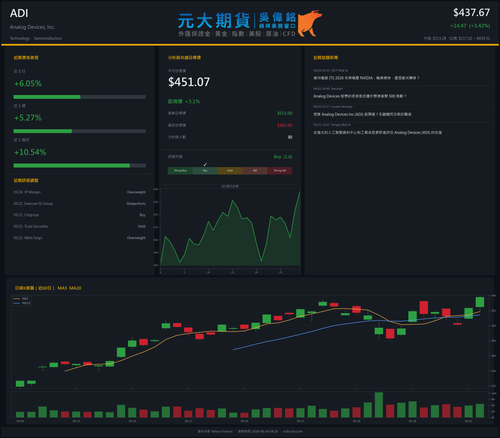Click the MA5 MA20 chart legend box
Screen dimensions: 500x438
pos(21,301)
